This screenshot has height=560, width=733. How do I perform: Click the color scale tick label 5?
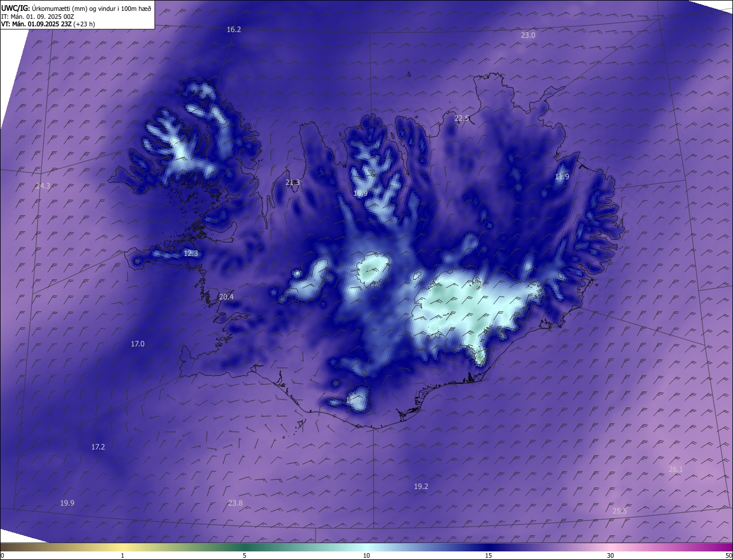pos(245,555)
